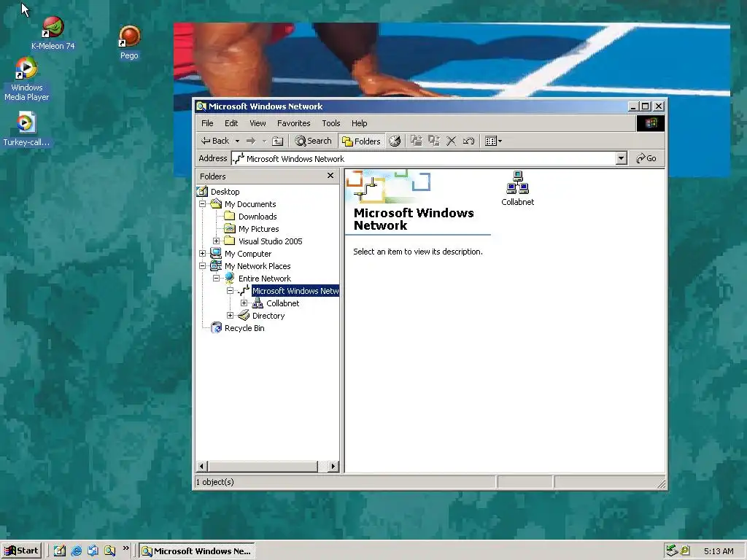Click the Address bar field
Image resolution: width=747 pixels, height=560 pixels.
coord(424,158)
